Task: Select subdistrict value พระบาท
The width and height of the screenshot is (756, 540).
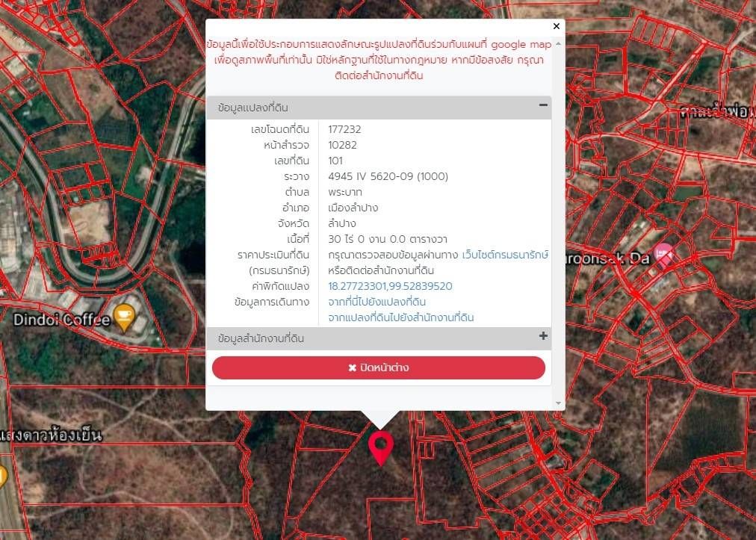Action: [x=344, y=192]
